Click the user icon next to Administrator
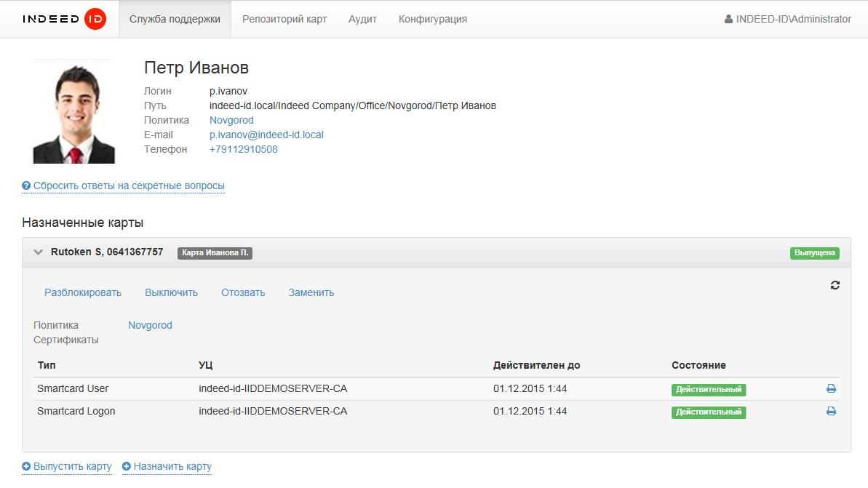This screenshot has width=868, height=488. tap(728, 20)
